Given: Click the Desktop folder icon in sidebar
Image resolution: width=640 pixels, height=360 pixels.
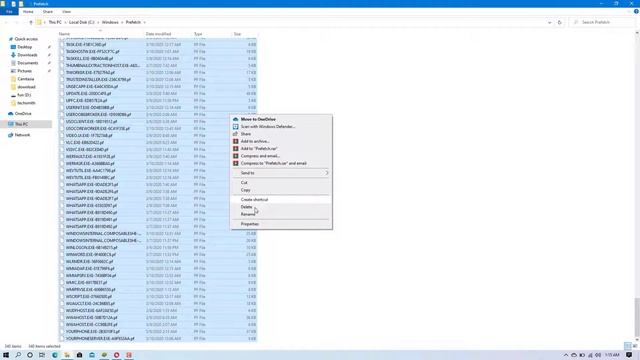Looking at the screenshot, I should click(x=13, y=47).
